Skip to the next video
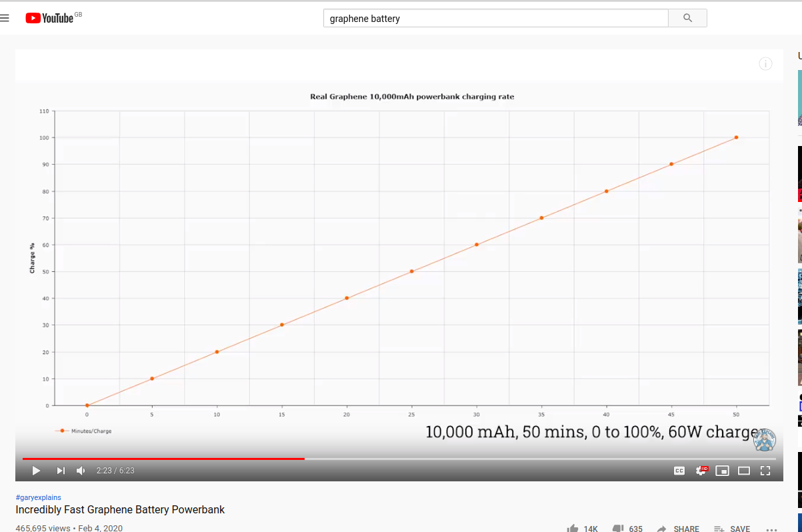This screenshot has width=802, height=532. pos(61,471)
